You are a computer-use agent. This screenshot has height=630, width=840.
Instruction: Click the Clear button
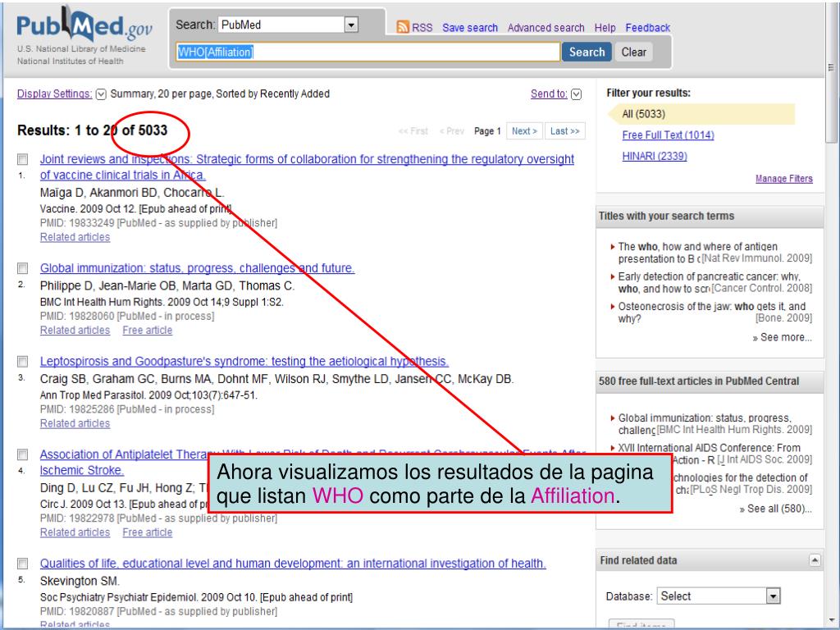click(x=634, y=52)
